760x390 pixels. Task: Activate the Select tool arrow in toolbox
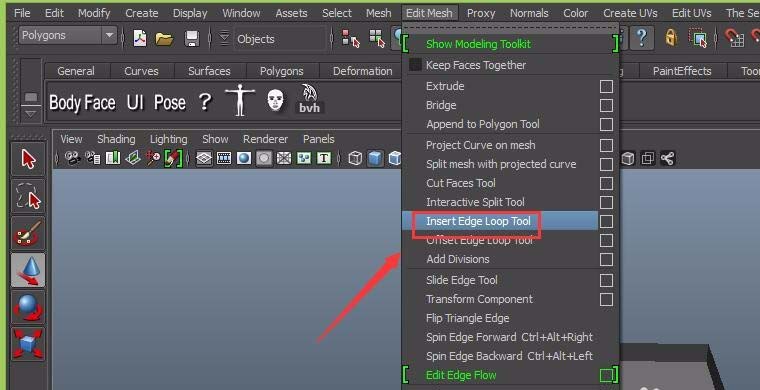pyautogui.click(x=28, y=159)
